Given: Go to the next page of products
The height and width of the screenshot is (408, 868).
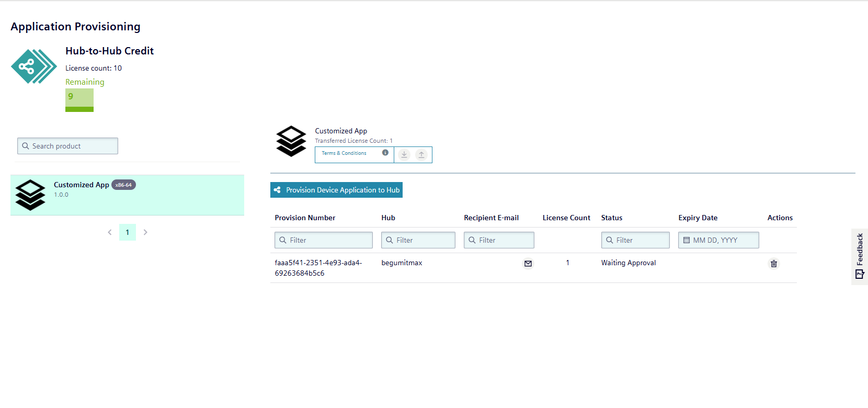Looking at the screenshot, I should point(145,232).
